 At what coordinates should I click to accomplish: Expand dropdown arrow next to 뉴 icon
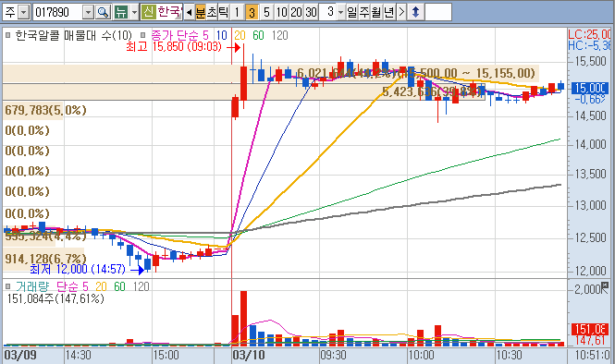coord(134,12)
